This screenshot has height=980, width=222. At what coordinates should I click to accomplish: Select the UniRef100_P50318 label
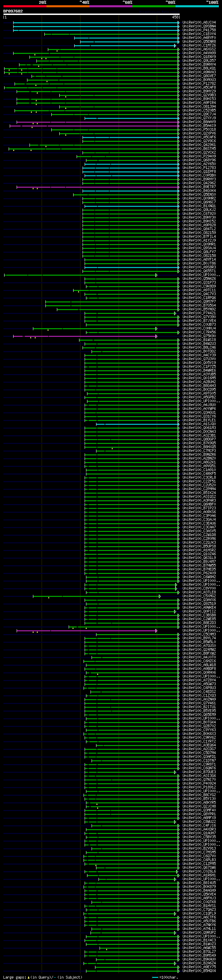[199, 129]
